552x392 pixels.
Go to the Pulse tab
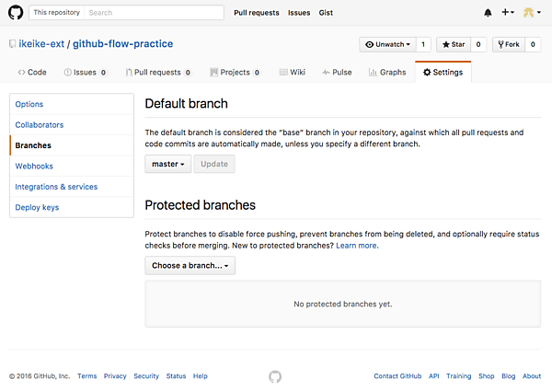point(337,72)
